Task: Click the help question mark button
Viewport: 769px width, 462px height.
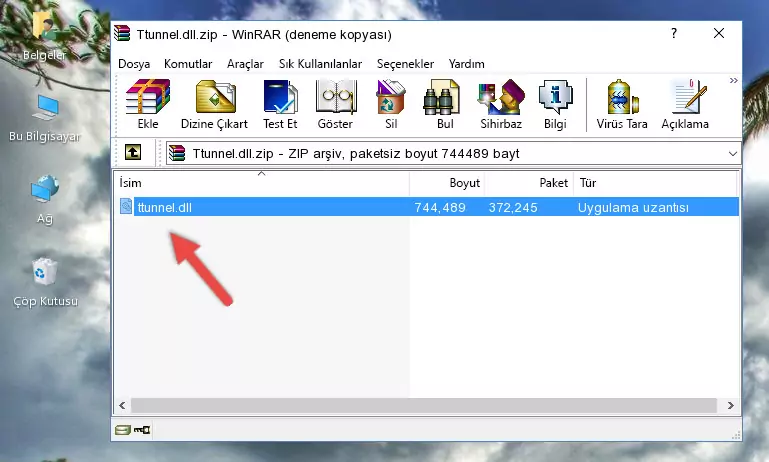Action: 674,33
